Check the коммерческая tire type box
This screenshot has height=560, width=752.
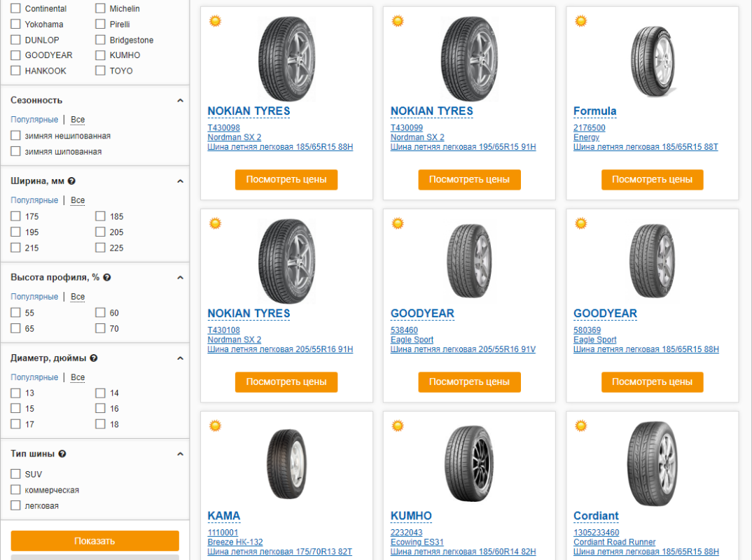[16, 490]
